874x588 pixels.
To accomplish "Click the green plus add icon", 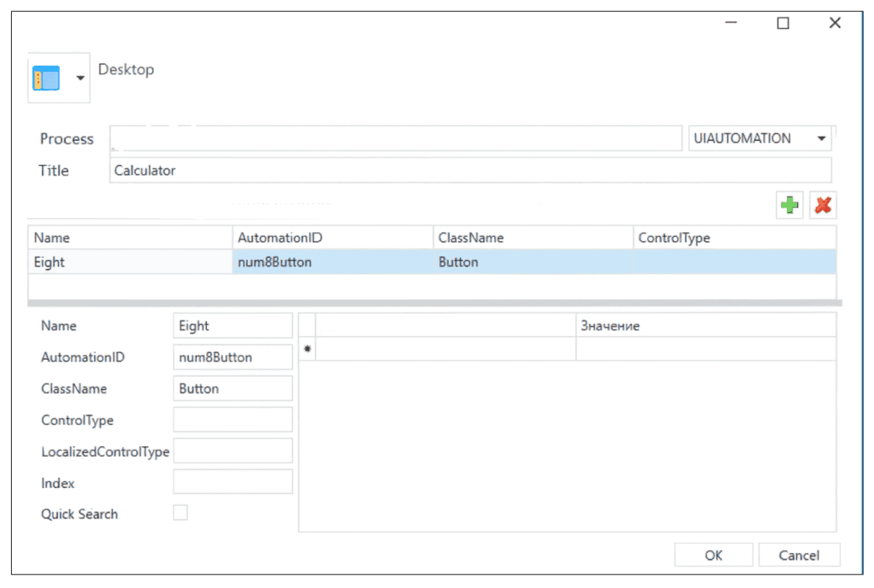I will 790,205.
